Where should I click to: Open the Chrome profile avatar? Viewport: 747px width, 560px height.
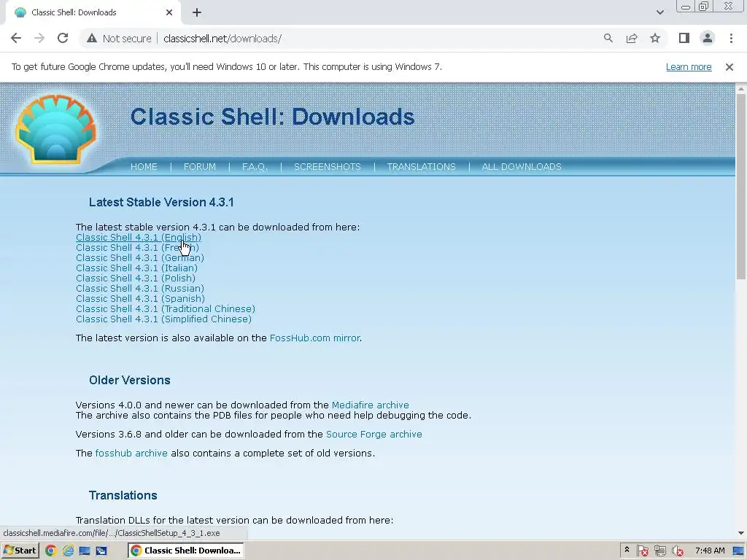point(708,38)
